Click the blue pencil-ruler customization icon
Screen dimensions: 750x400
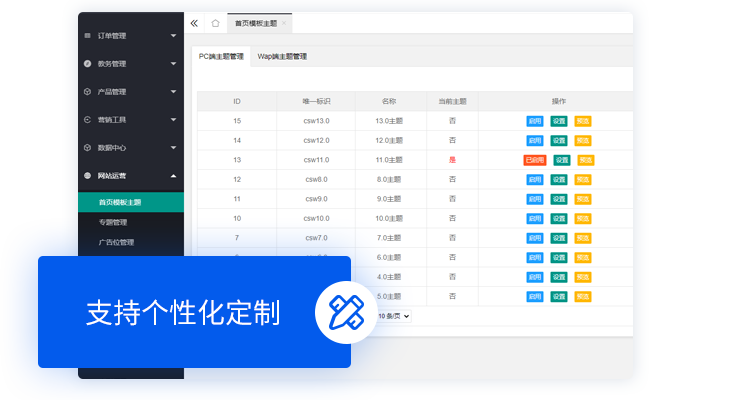(x=339, y=312)
